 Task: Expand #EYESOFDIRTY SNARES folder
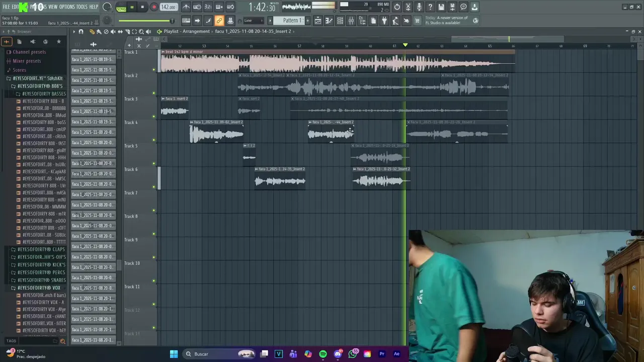pyautogui.click(x=41, y=280)
